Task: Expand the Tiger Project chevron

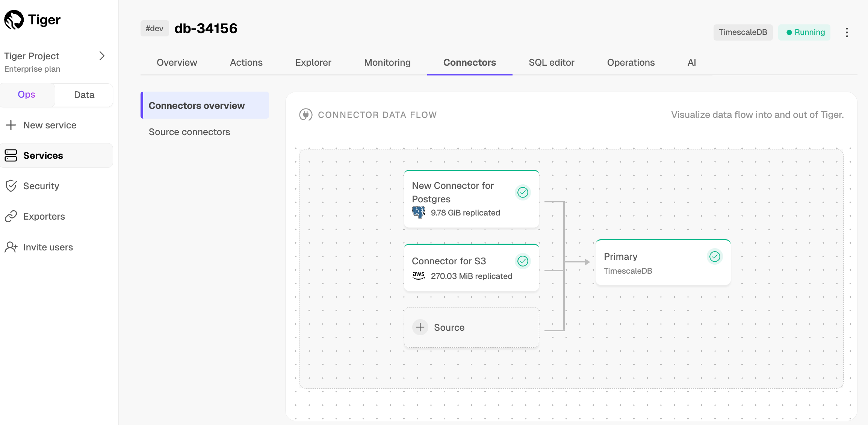Action: (101, 56)
